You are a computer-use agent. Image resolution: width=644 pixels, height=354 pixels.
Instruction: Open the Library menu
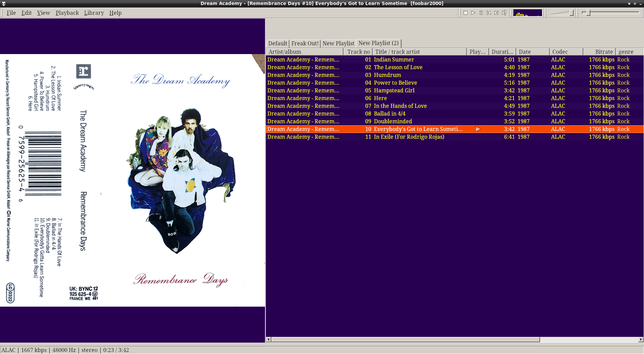pos(94,13)
